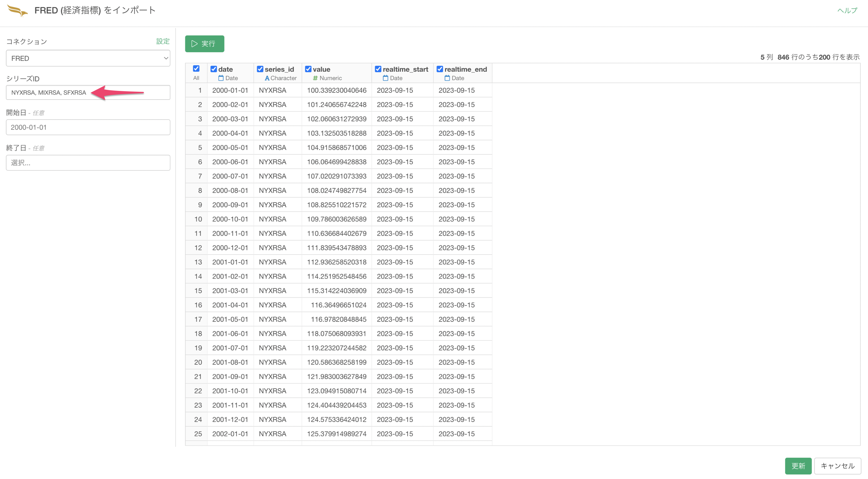Open the 設定 connection settings link
This screenshot has height=479, width=868.
(163, 41)
